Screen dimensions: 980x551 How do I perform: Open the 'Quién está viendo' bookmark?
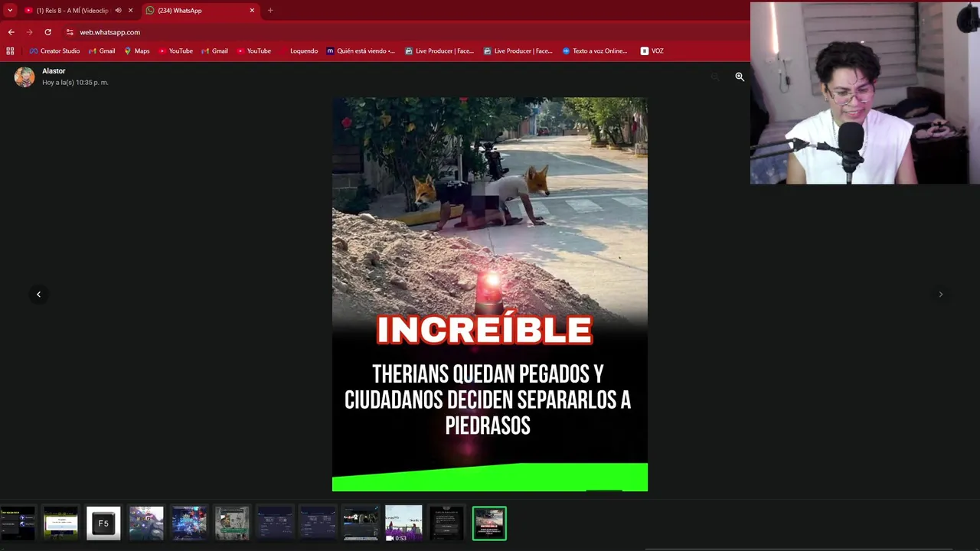coord(361,51)
